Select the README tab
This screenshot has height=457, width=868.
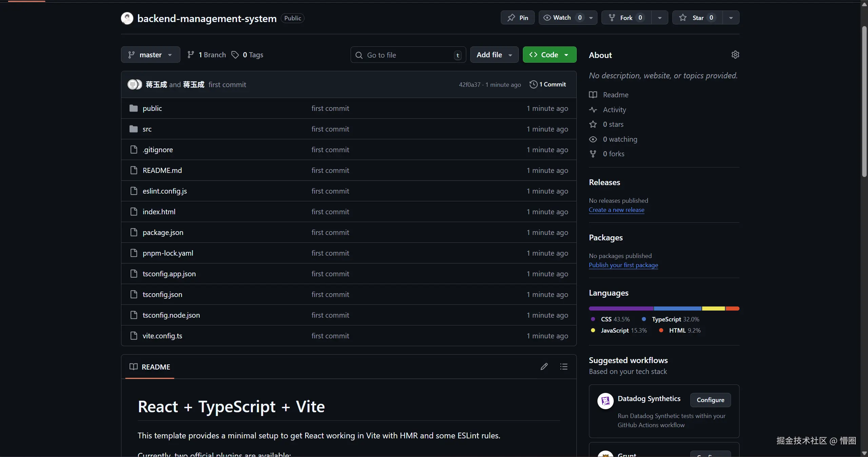(150, 367)
